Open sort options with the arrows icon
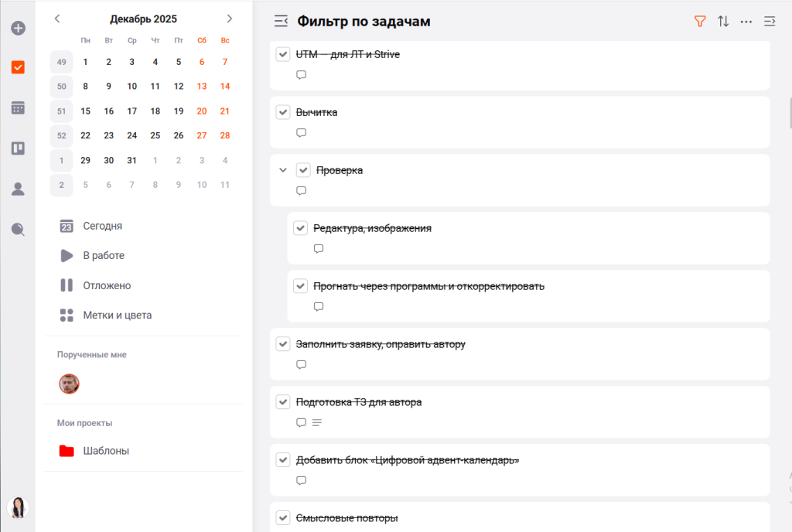792x532 pixels. coord(723,22)
